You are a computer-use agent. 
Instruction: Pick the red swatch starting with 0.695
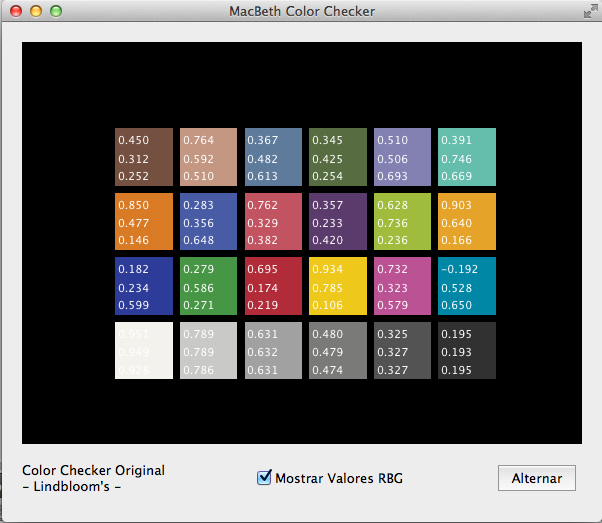click(x=273, y=286)
